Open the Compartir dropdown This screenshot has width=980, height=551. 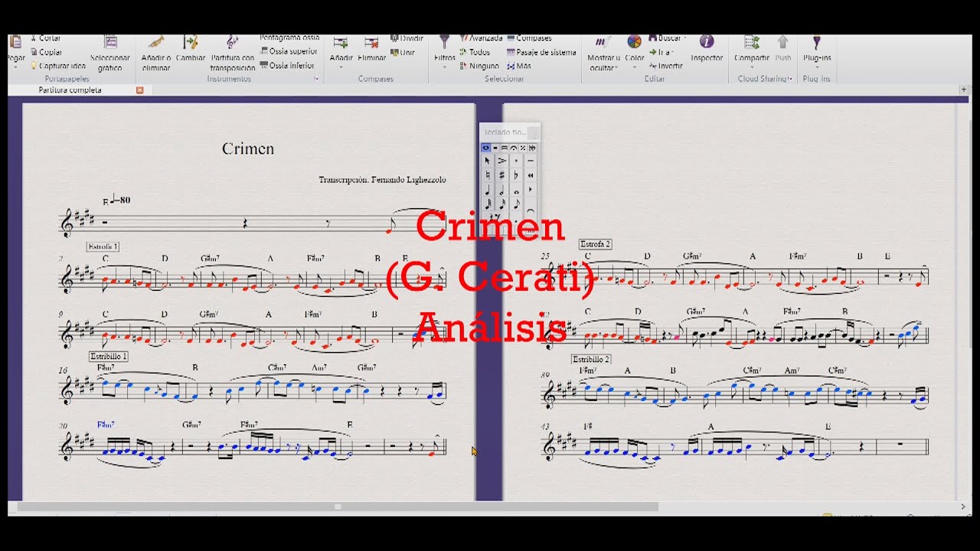point(752,67)
